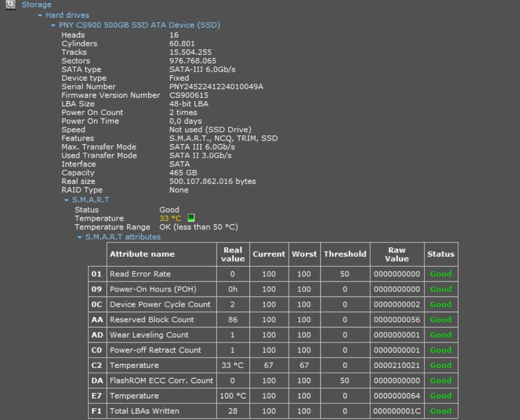Click the Reserved Block Count real value 86
Viewport: 520px width, 420px height.
pyautogui.click(x=232, y=320)
